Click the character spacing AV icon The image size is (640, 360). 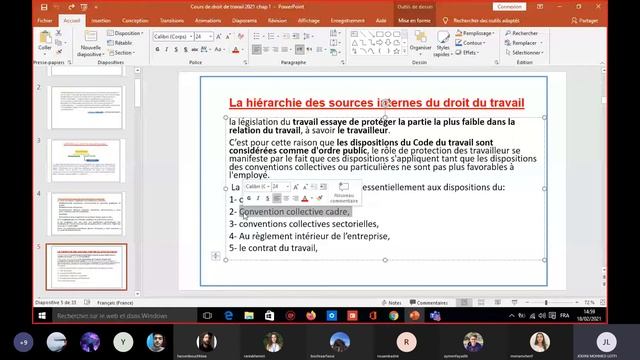tap(205, 50)
